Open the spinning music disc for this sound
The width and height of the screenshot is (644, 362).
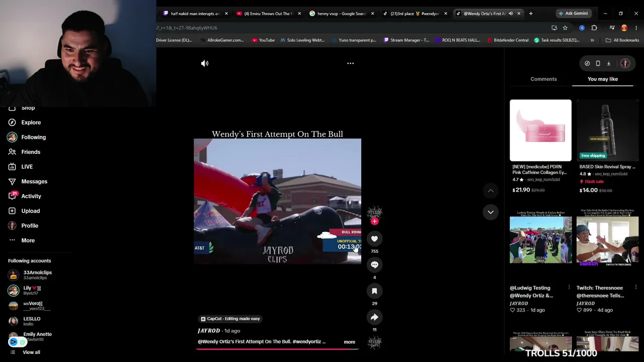tap(374, 343)
